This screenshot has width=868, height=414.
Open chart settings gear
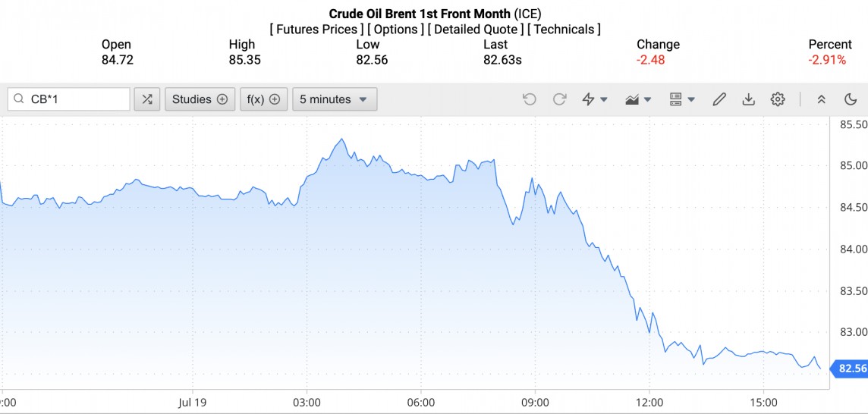pyautogui.click(x=778, y=99)
